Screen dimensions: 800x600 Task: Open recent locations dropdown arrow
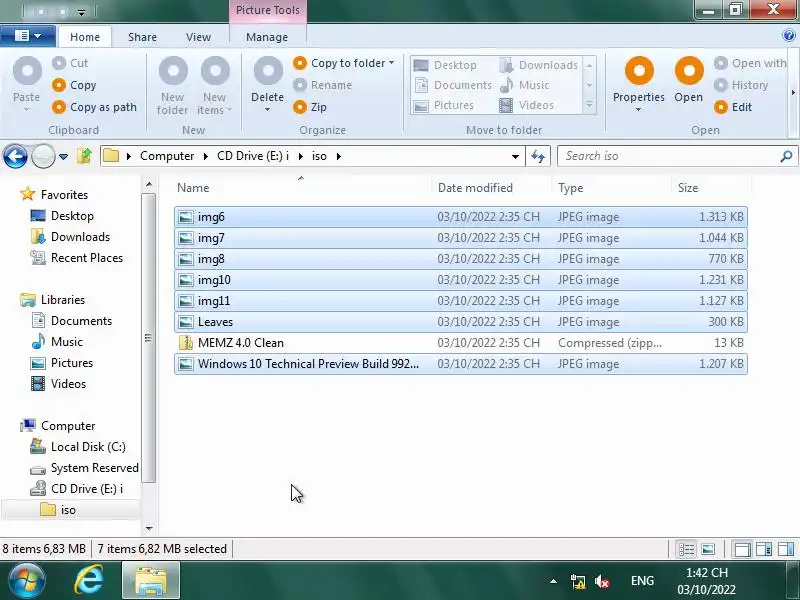coord(64,157)
